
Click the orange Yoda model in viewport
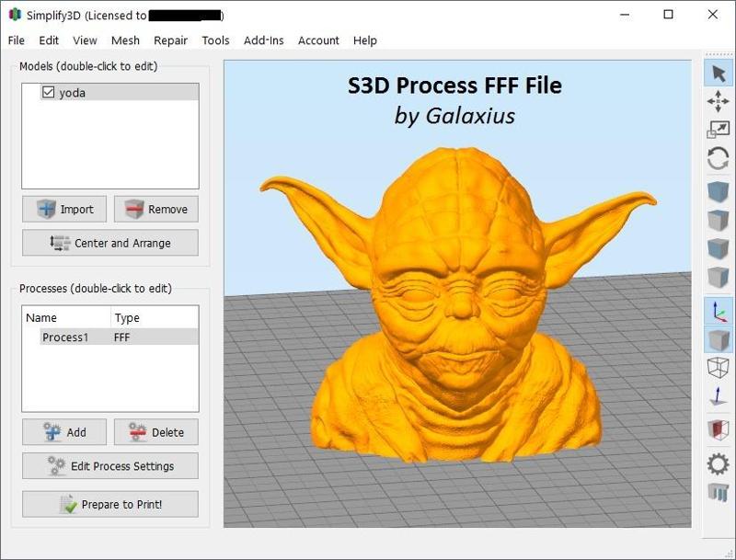(457, 305)
